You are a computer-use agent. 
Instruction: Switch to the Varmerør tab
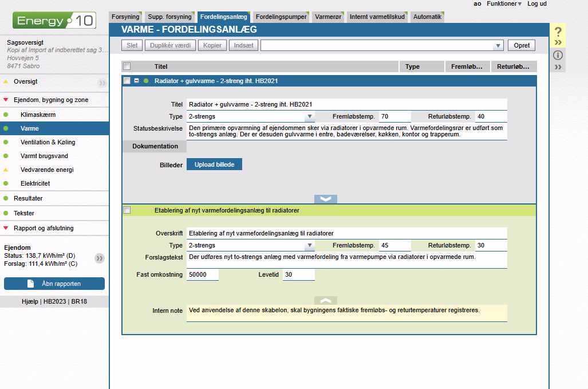[328, 17]
